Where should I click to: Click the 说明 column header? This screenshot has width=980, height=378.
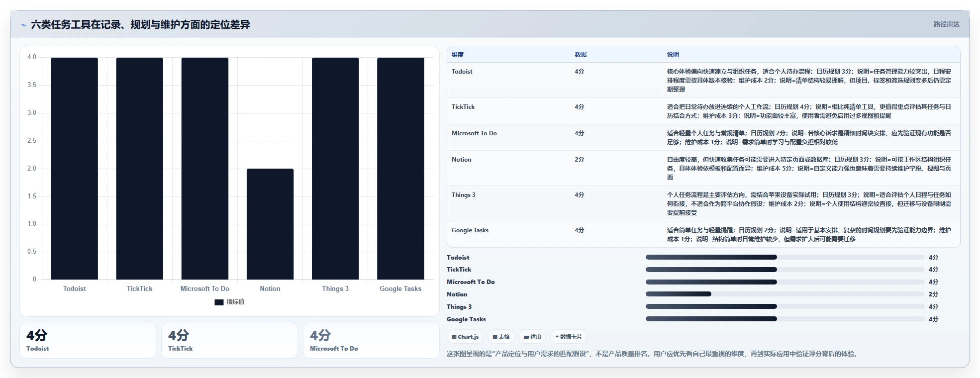[673, 55]
